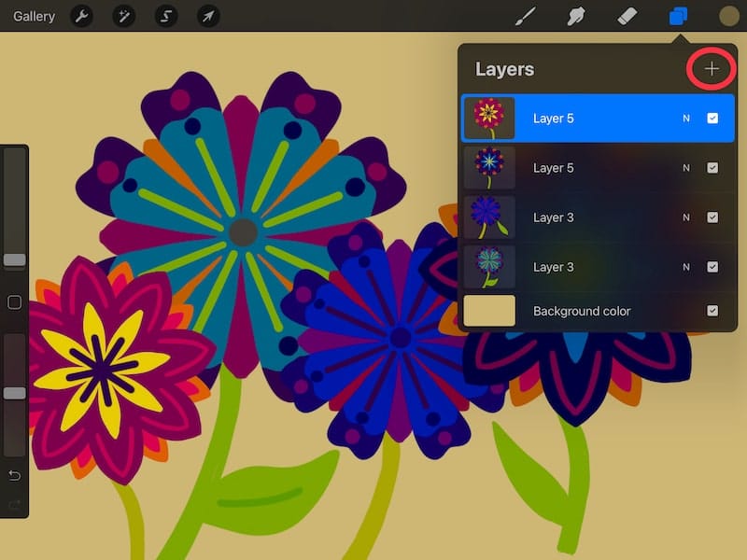Tap the blue-star flower thumbnail of Layer 5
The width and height of the screenshot is (747, 560).
click(489, 168)
